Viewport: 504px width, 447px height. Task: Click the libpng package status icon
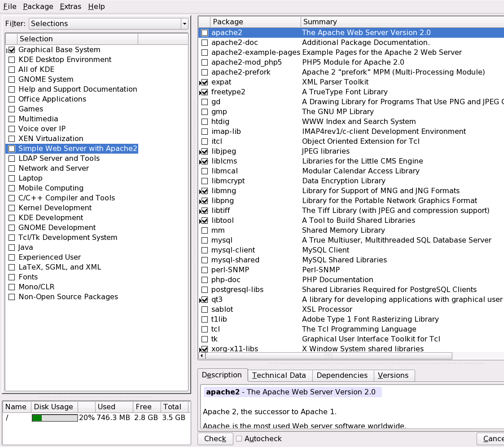pyautogui.click(x=204, y=201)
